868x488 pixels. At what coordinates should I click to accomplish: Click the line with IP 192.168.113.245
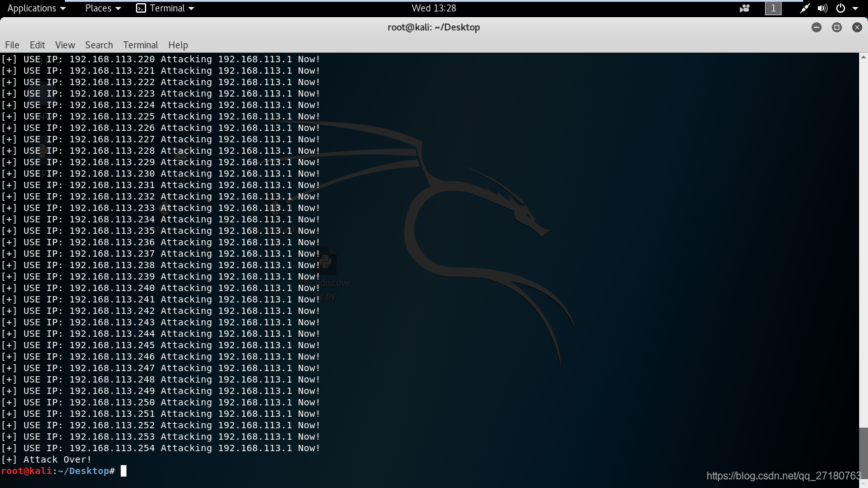[x=161, y=345]
